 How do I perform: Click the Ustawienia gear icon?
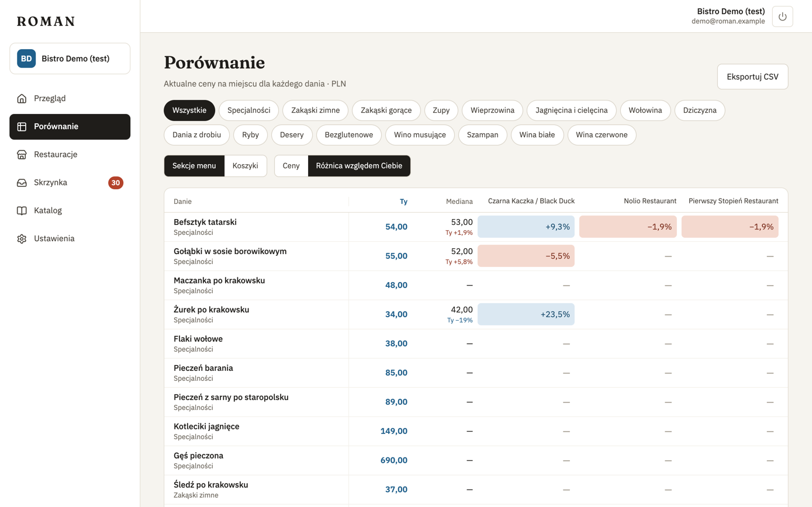pos(22,238)
